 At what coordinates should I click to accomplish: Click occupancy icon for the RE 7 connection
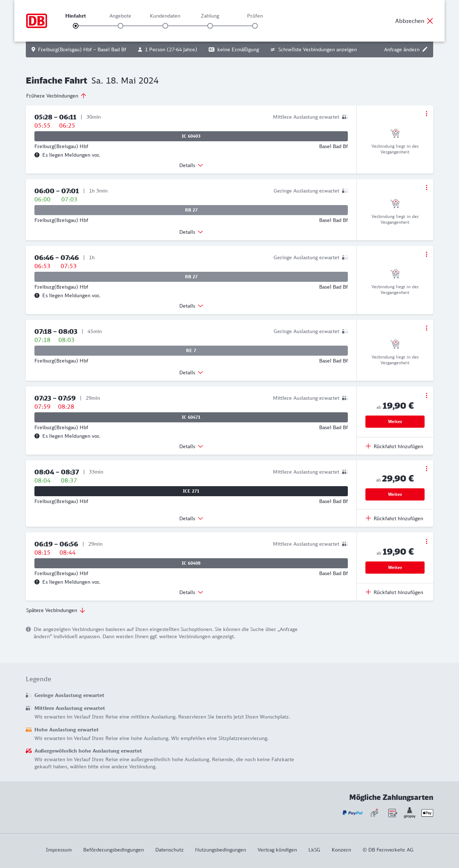click(345, 331)
